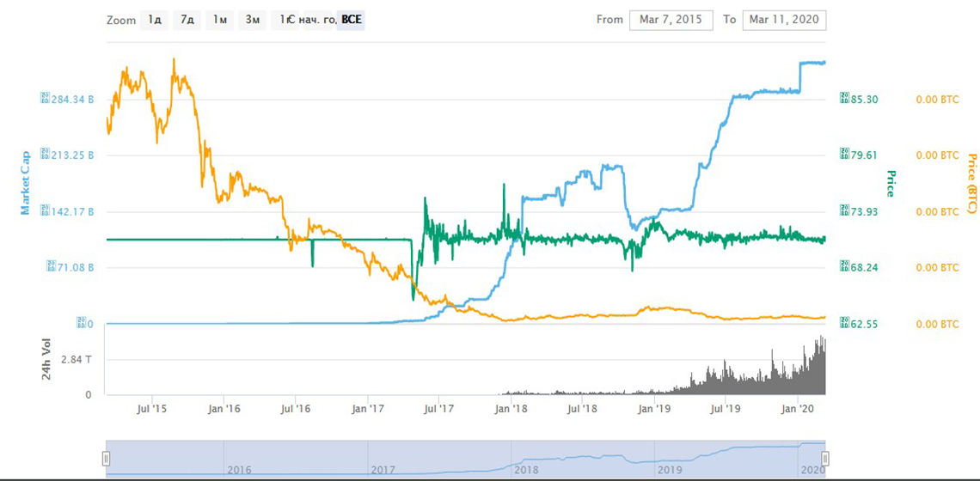980x481 pixels.
Task: Grab the right navigator range handle
Action: pos(825,459)
